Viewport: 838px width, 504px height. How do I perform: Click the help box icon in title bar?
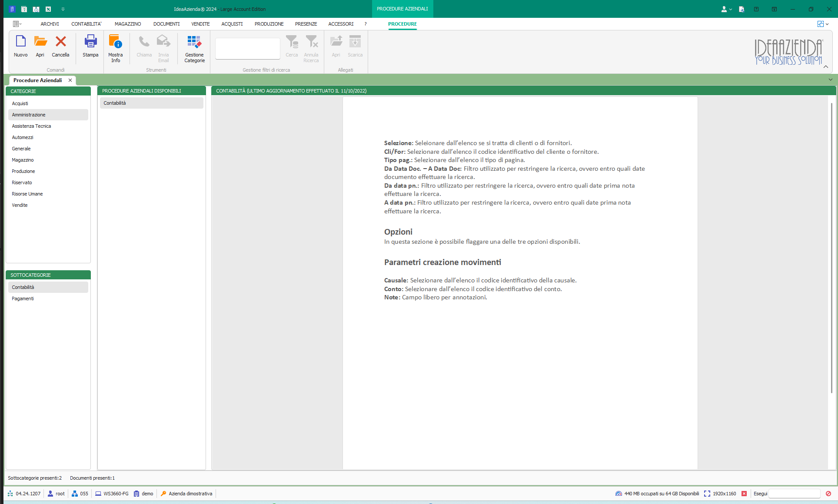pyautogui.click(x=756, y=9)
